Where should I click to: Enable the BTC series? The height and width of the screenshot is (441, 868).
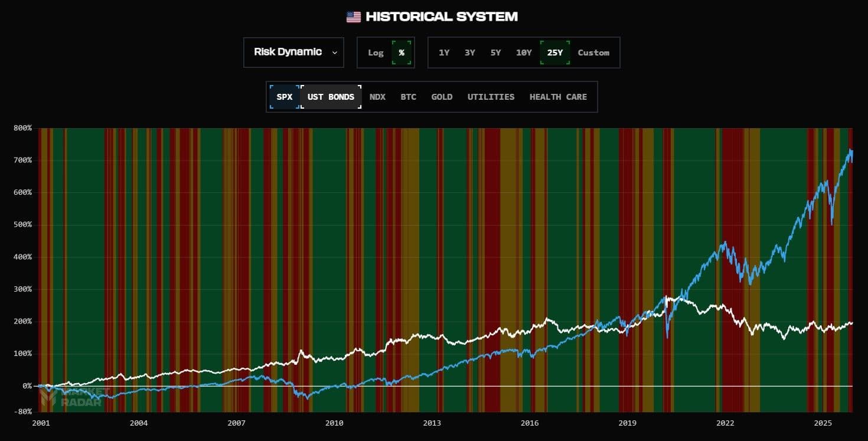pyautogui.click(x=408, y=97)
